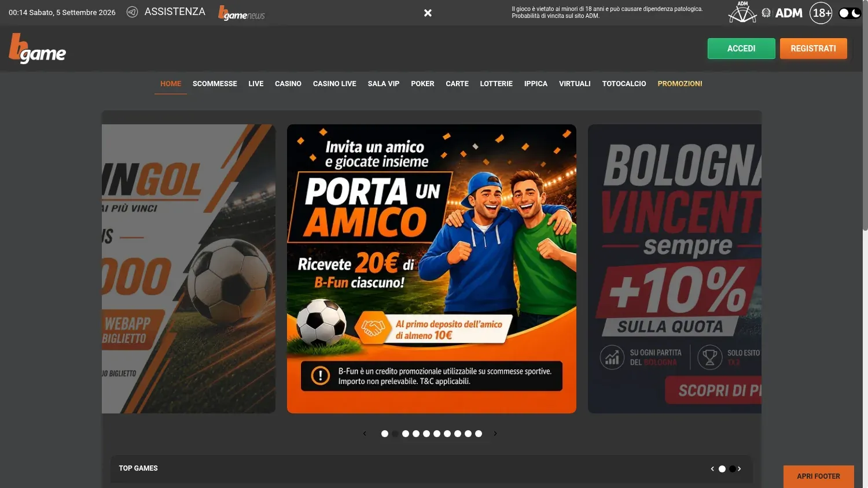The image size is (868, 488).
Task: Open the SCOMMESSE menu item
Action: 215,84
